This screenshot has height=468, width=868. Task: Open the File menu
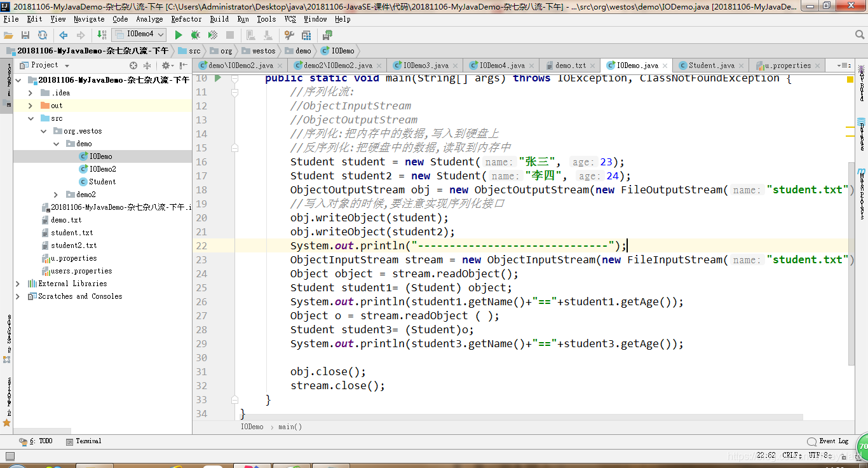(x=11, y=19)
